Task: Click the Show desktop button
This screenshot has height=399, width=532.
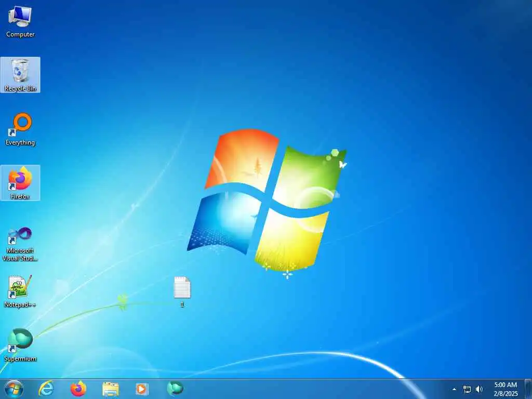Action: pos(528,389)
